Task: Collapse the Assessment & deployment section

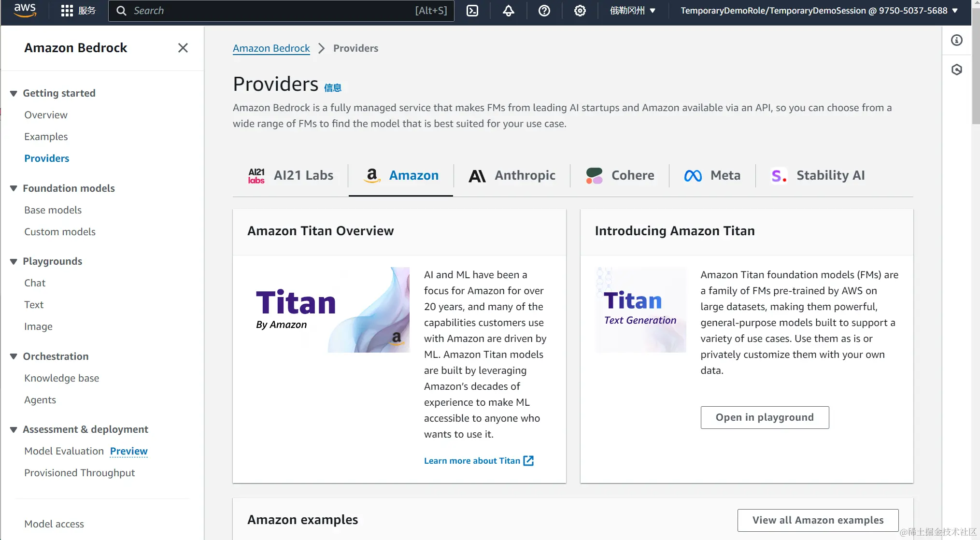Action: (x=14, y=429)
